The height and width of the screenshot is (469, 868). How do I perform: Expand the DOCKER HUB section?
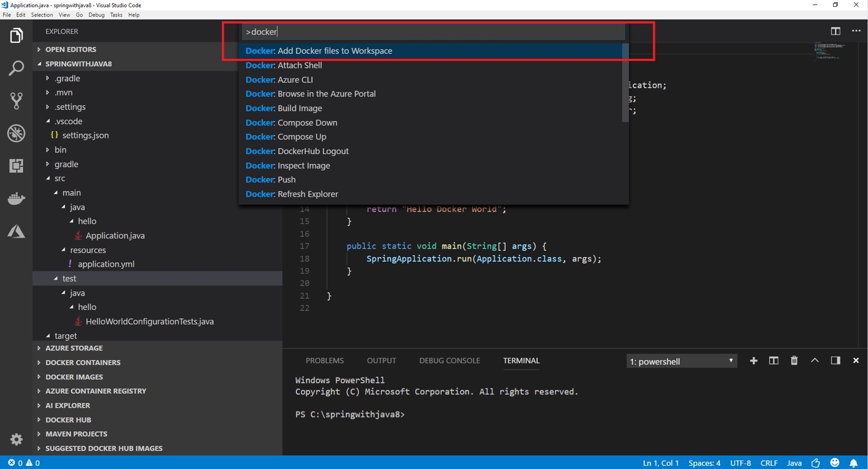click(68, 420)
